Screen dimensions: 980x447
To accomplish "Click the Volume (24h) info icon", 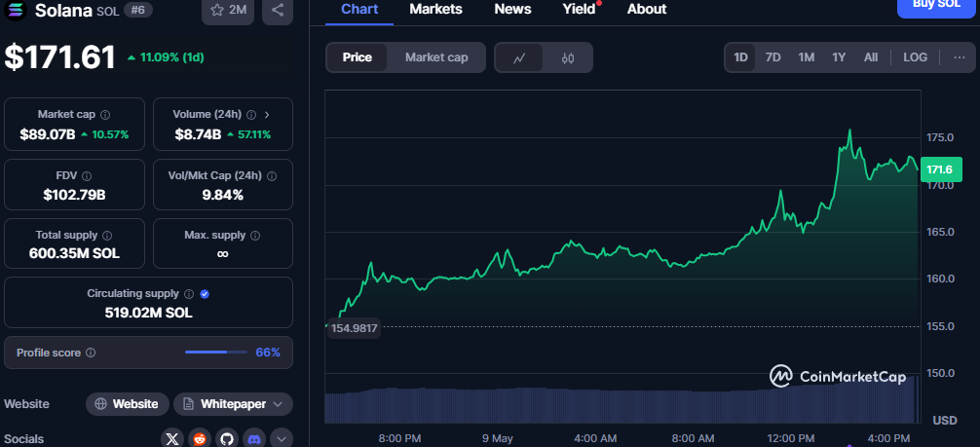I will pyautogui.click(x=251, y=115).
